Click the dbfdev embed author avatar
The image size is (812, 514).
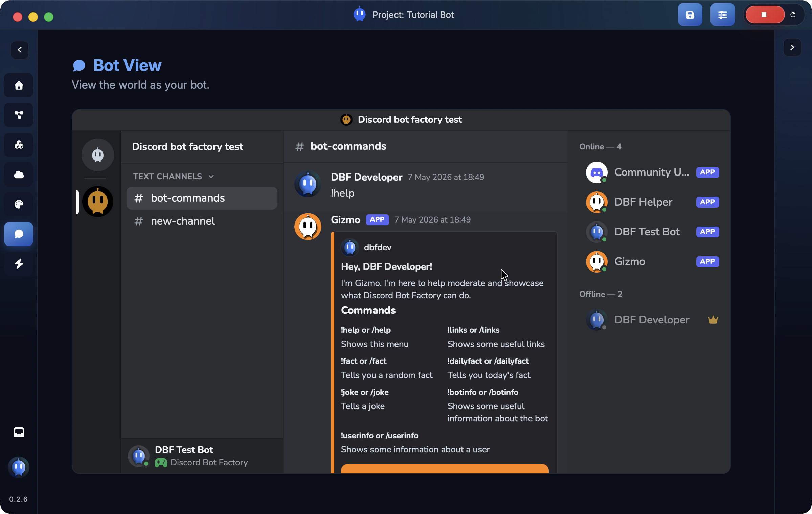(350, 248)
